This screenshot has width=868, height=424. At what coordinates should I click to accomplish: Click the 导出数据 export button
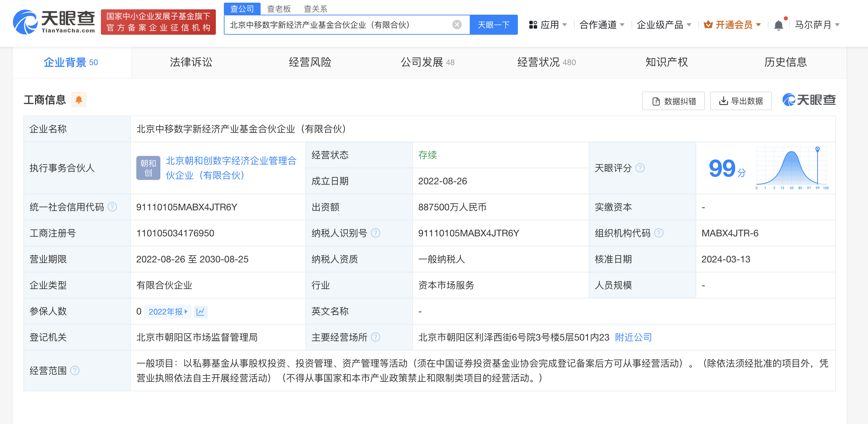741,101
